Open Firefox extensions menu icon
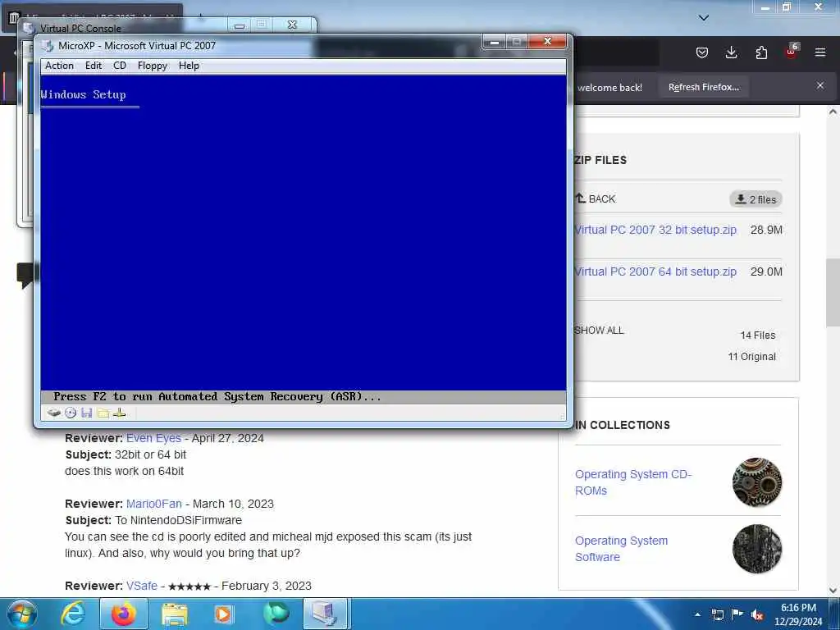840x630 pixels. [761, 52]
